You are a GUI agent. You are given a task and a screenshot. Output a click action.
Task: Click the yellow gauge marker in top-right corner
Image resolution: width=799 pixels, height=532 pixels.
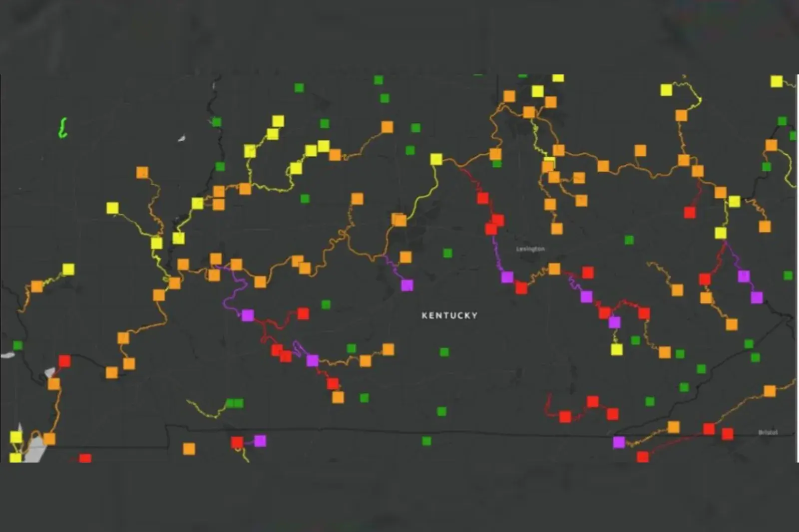click(x=776, y=81)
